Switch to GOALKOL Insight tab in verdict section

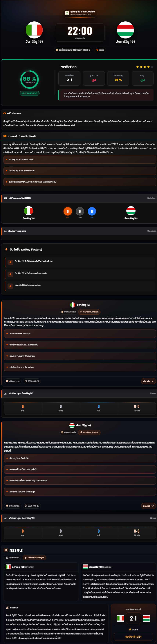tap(34, 557)
